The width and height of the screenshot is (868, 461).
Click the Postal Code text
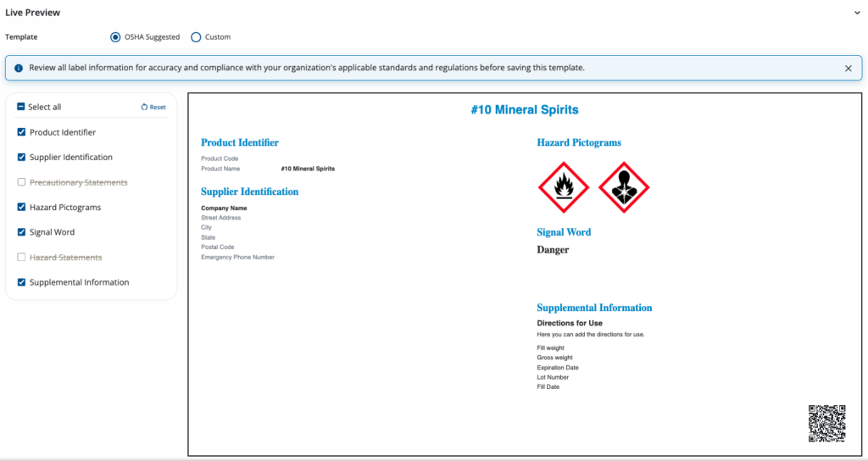click(217, 247)
